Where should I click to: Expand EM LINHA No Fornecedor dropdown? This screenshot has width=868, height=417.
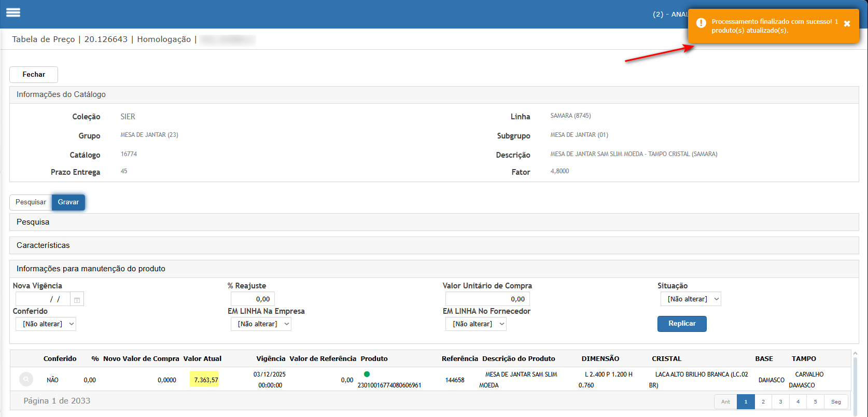(475, 324)
